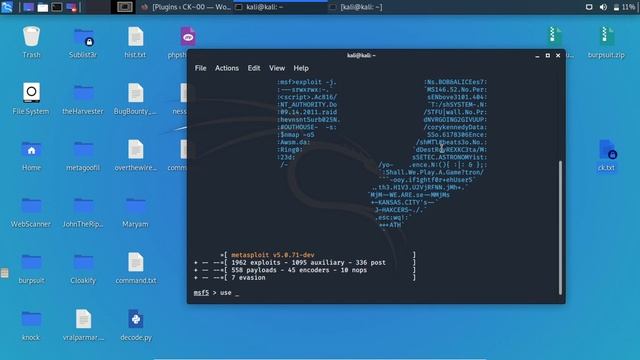
Task: Click the '1962 exploits - 1095 auxiliary' line
Action: [x=308, y=262]
